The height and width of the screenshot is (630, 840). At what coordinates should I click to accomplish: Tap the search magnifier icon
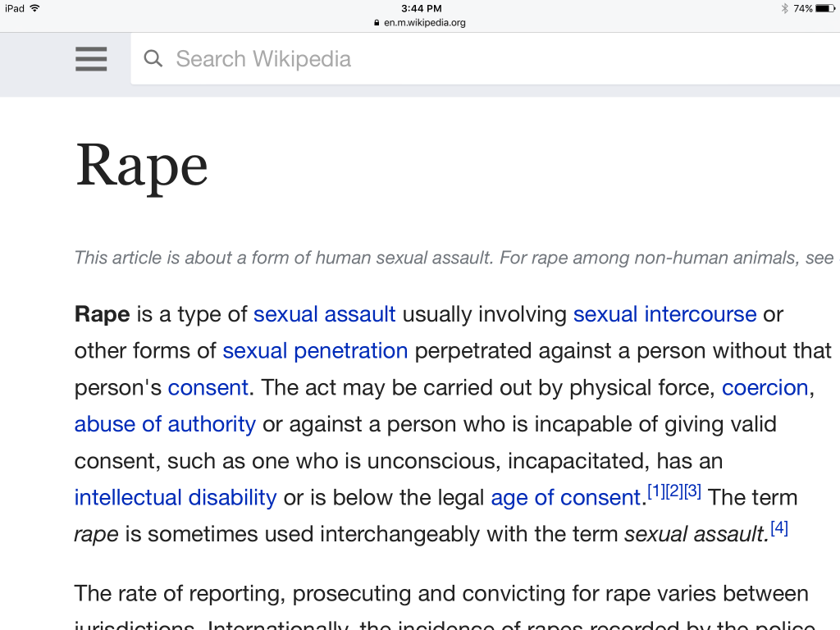[x=153, y=58]
